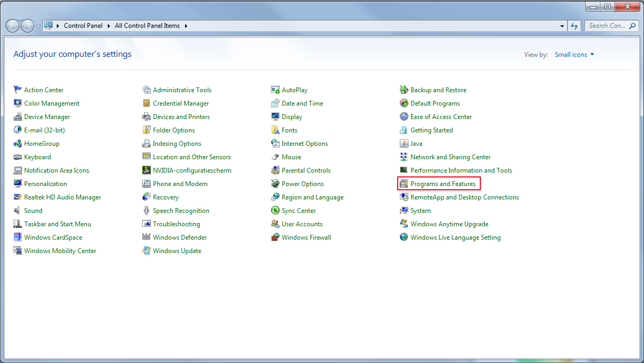Open Ease of Access Center
Screen dimensions: 644x363
[441, 116]
